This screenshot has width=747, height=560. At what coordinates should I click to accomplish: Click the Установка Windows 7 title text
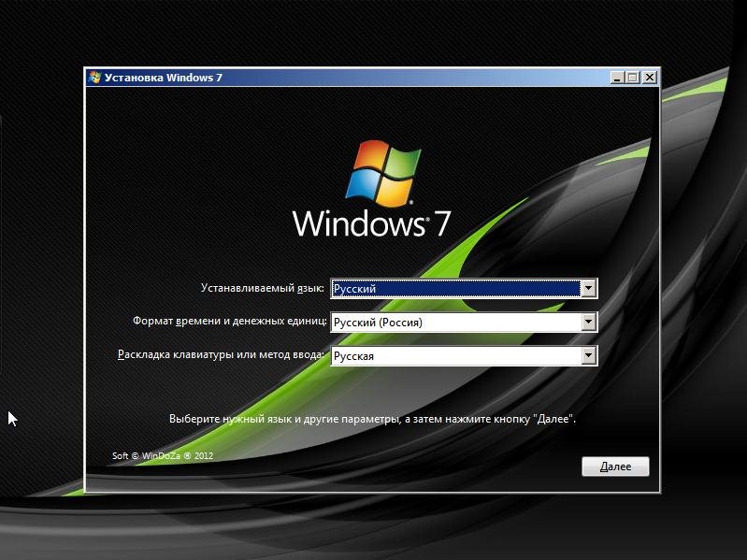[x=164, y=78]
